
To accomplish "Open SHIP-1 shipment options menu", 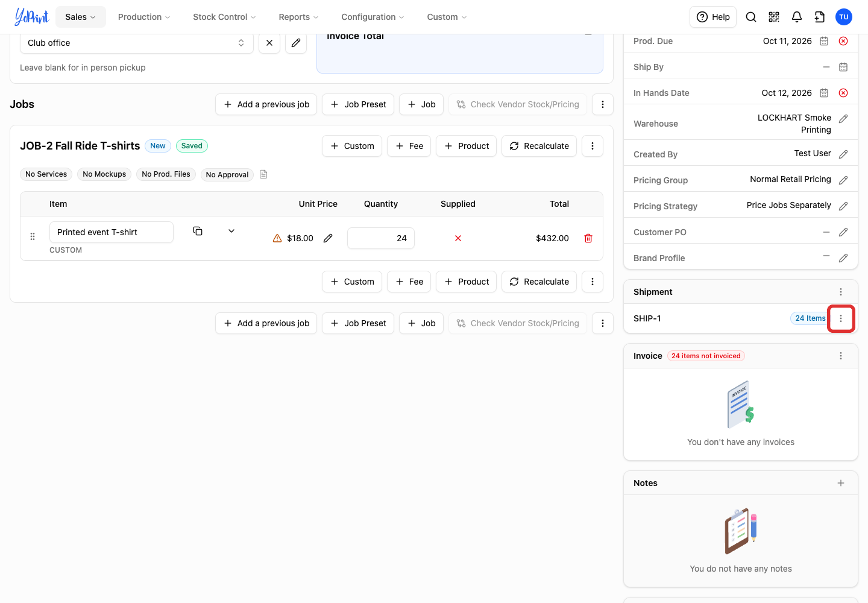I will (x=841, y=318).
